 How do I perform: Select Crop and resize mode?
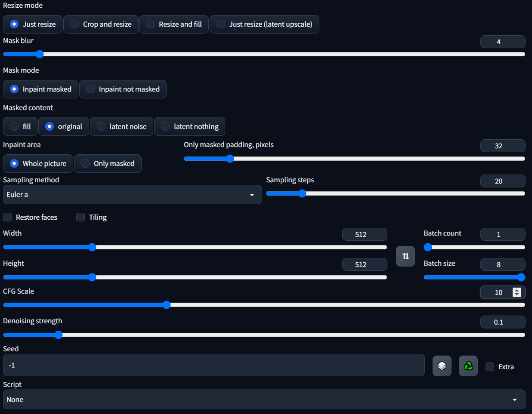pyautogui.click(x=101, y=24)
